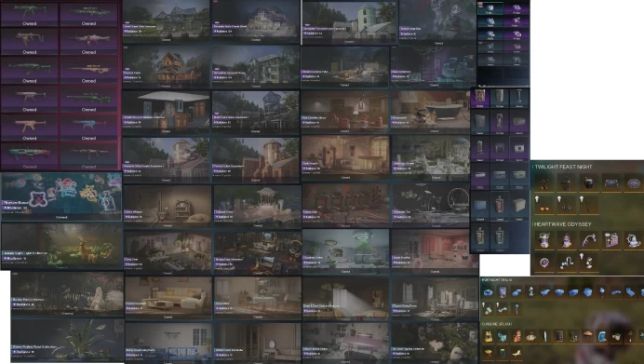
Task: Choose the blue and pink SMG weapon skin
Action: coord(88,127)
